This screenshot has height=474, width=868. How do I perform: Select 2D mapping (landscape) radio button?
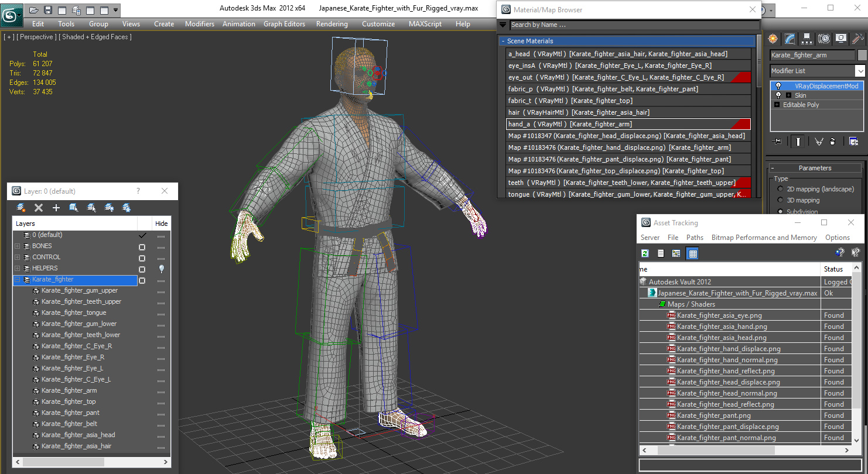pos(780,189)
